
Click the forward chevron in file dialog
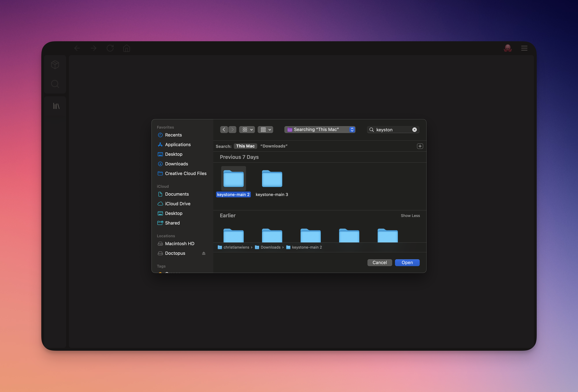point(232,129)
